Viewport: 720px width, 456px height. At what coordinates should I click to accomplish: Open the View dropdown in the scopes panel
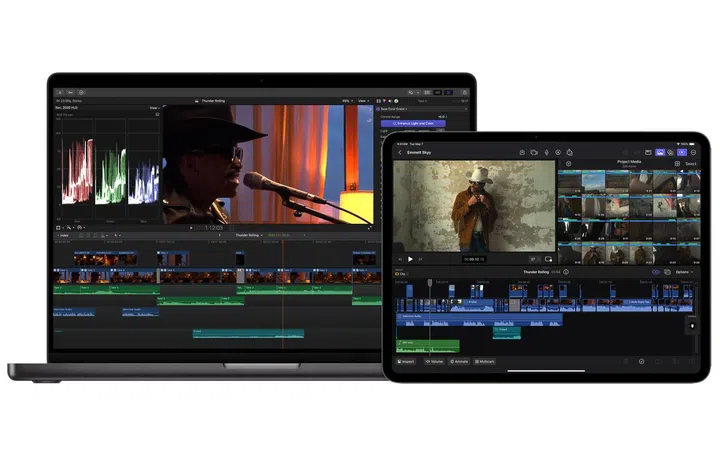click(154, 108)
